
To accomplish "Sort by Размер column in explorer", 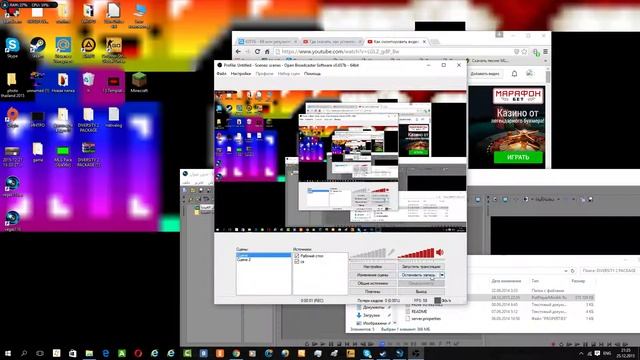I will click(578, 281).
